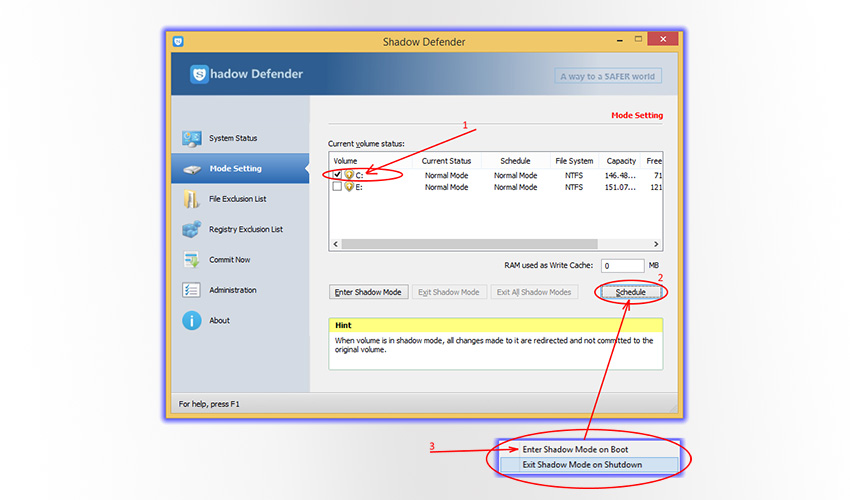Viewport: 850px width, 500px height.
Task: Click the horizontal scrollbar thumb in volume list
Action: (469, 244)
